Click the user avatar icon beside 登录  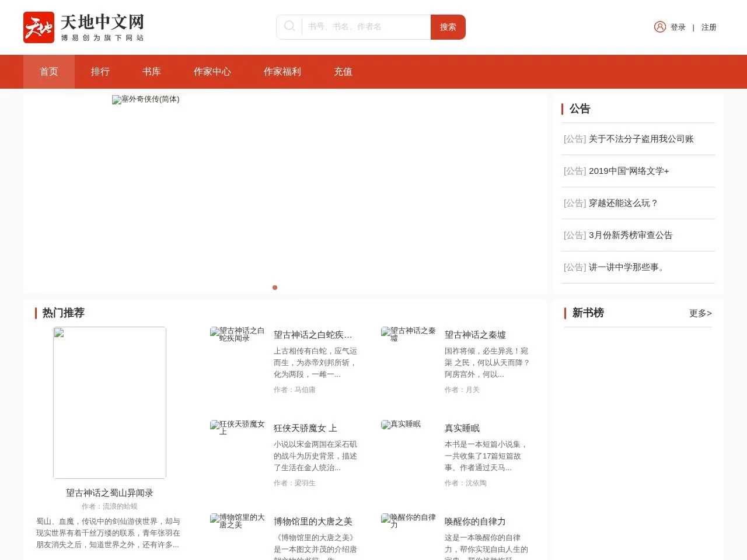(x=659, y=27)
